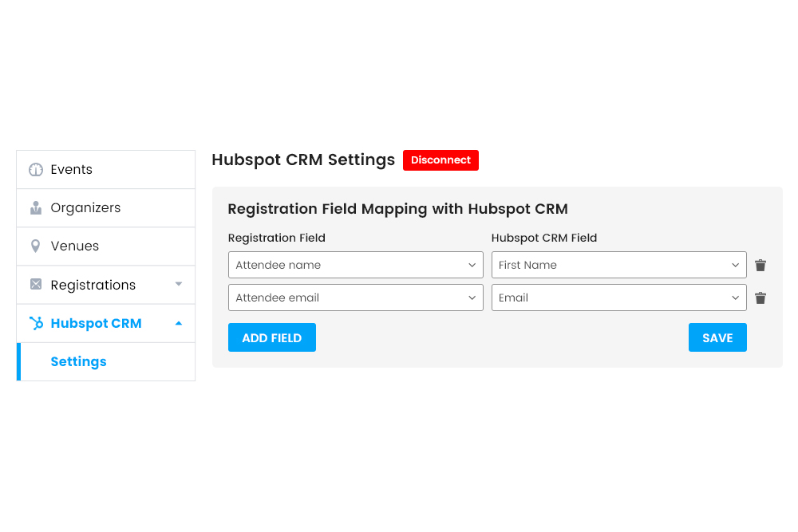
Task: Open the Attendee name registration field dropdown
Action: (x=355, y=265)
